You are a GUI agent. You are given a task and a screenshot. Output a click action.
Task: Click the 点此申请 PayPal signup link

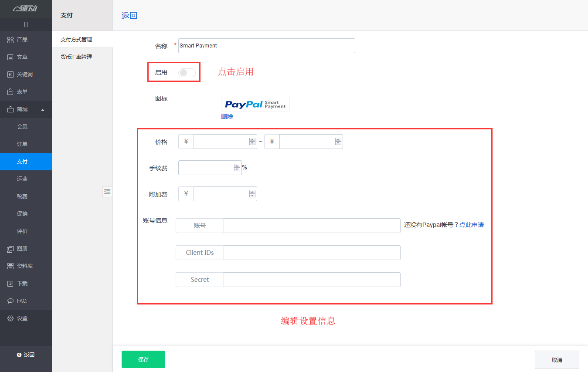click(471, 225)
